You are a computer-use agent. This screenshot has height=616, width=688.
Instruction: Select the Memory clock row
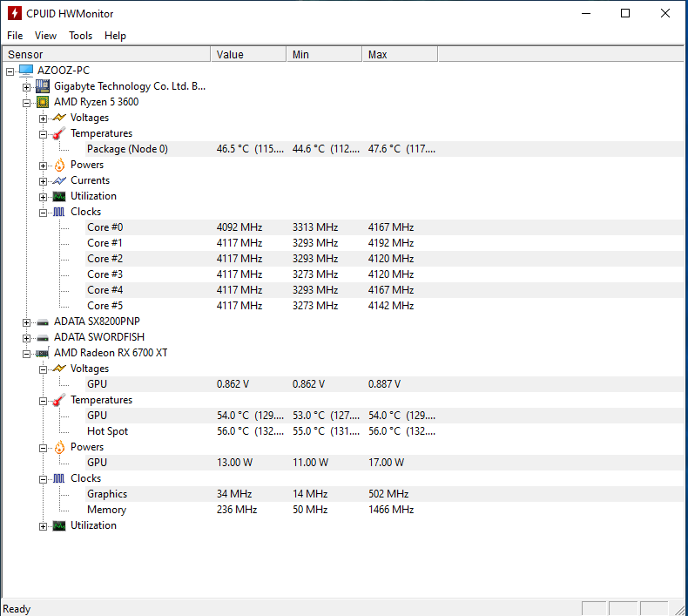[x=386, y=510]
